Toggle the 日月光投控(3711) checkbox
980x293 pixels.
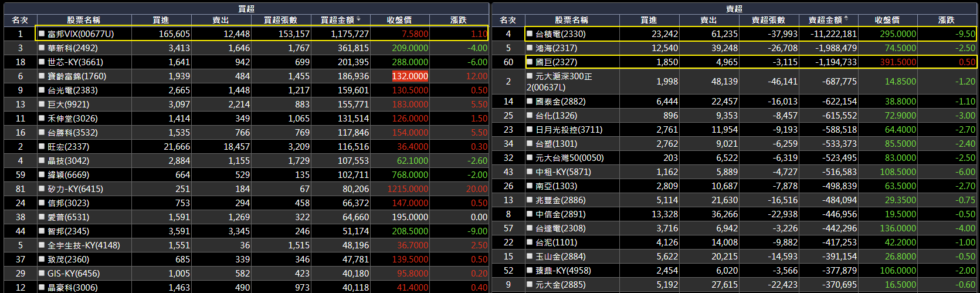click(x=530, y=129)
